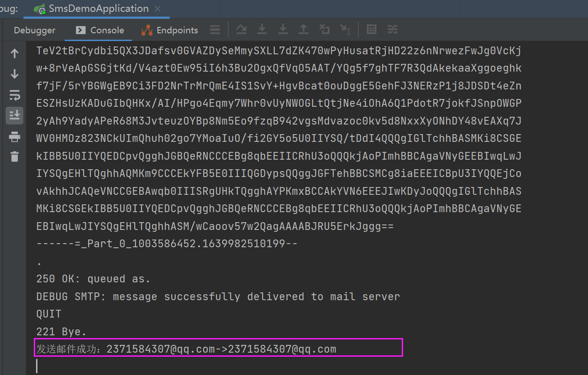Click the line ending 'wCaoov57w2QagAAAABJRU5ErkJggg=='
Viewport: 588px width, 375px height.
(x=215, y=226)
